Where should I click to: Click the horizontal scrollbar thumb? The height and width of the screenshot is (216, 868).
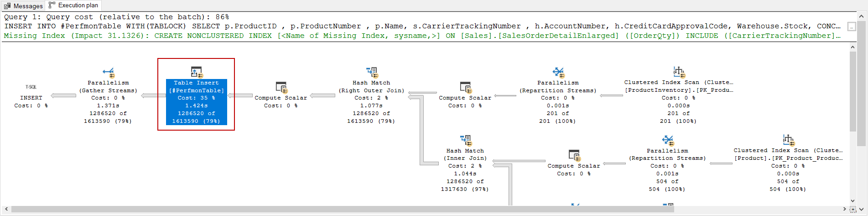click(x=342, y=209)
